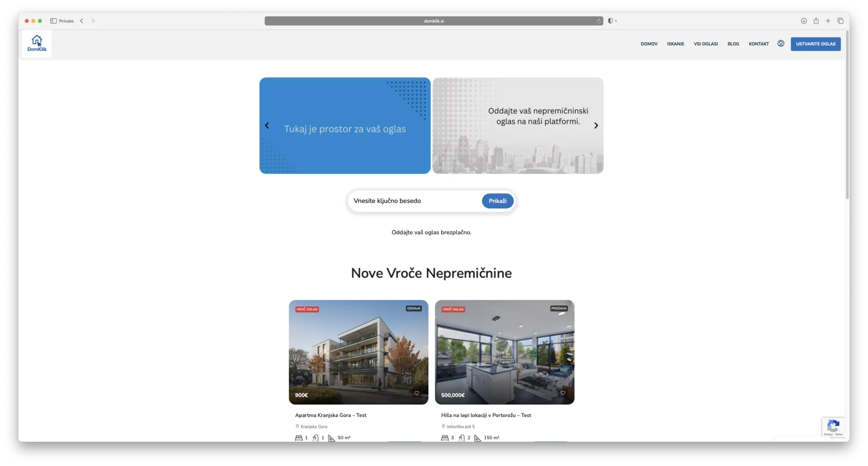Click the Prikaži search button

497,201
